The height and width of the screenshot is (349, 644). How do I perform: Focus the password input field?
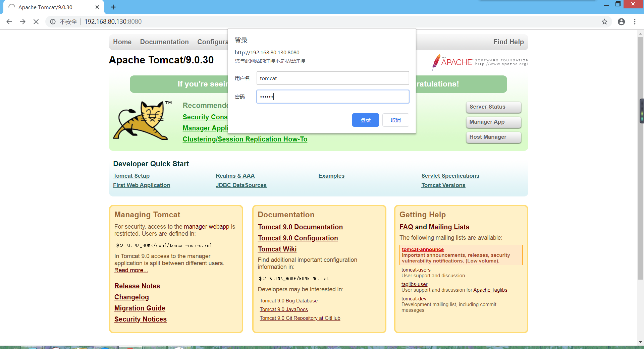point(333,97)
